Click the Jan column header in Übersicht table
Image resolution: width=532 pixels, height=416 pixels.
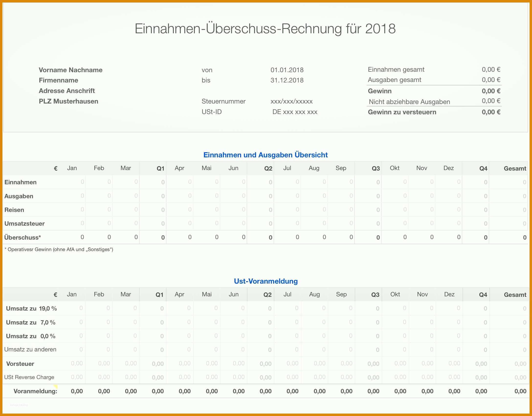point(72,168)
